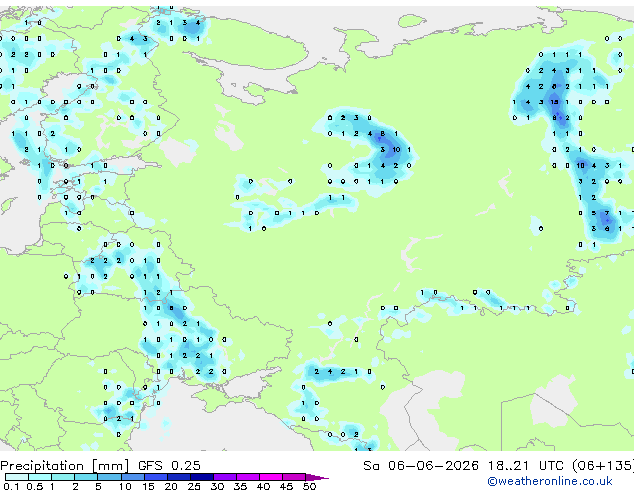
Task: Select the 5–10 mm legend color box
Action: pyautogui.click(x=109, y=477)
